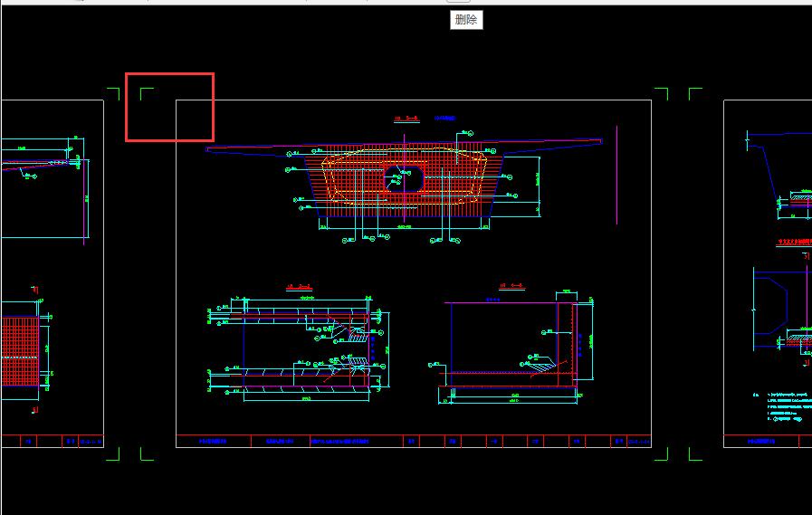
Task: Click the green corner mark left of the red box
Action: tap(114, 93)
